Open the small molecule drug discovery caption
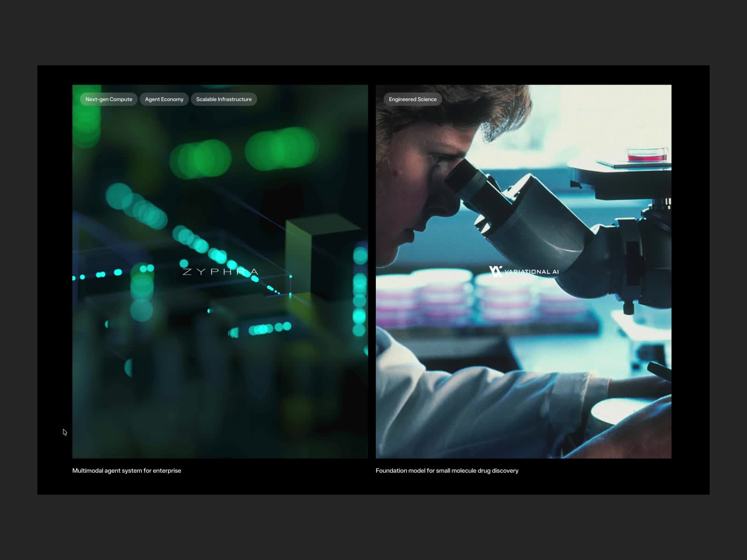The image size is (747, 560). point(447,470)
